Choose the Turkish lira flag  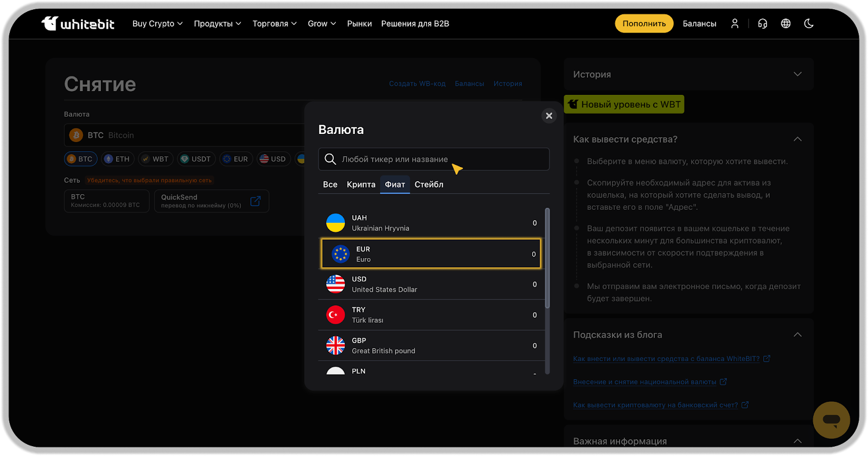pyautogui.click(x=335, y=315)
